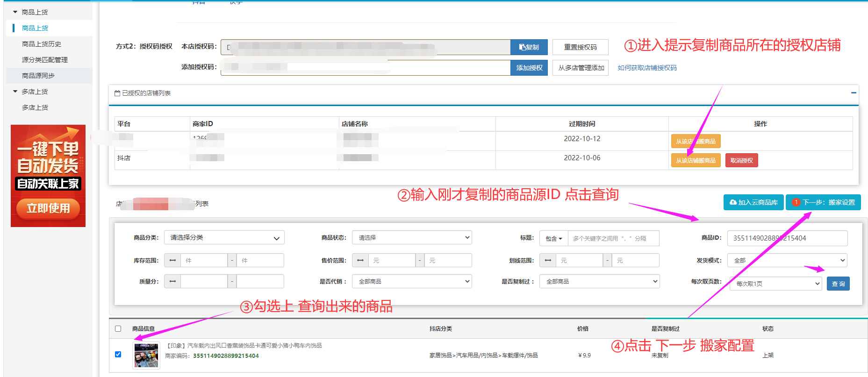
Task: Uncheck the checkbox for the listed product
Action: [118, 354]
